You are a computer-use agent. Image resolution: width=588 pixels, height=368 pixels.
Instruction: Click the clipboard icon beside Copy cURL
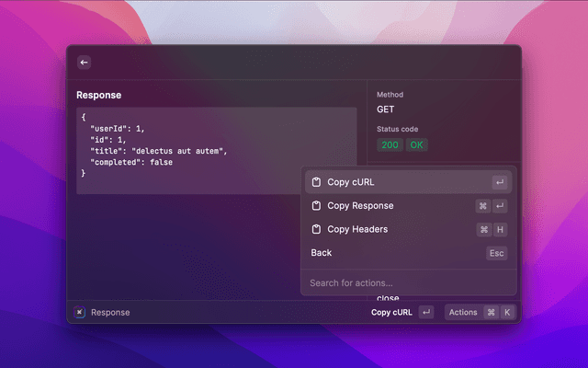coord(315,182)
